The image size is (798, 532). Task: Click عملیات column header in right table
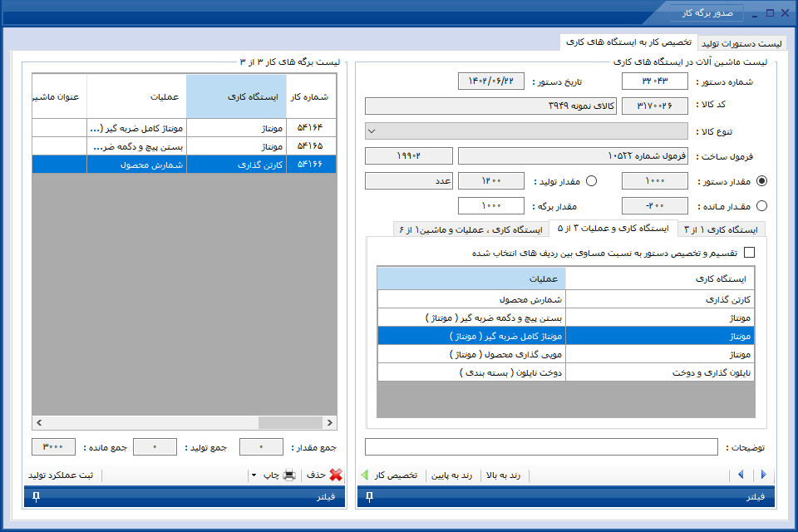point(471,278)
